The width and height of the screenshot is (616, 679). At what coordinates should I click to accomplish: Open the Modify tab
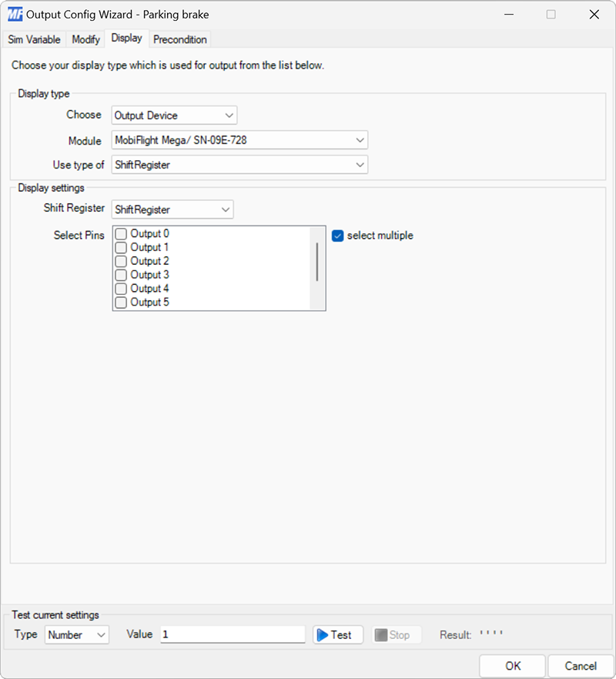(85, 39)
